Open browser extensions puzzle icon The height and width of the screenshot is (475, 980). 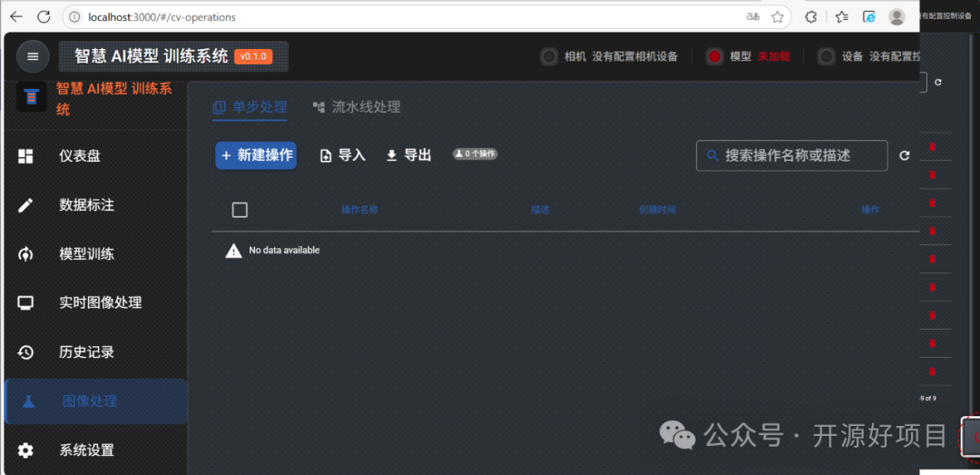[810, 17]
